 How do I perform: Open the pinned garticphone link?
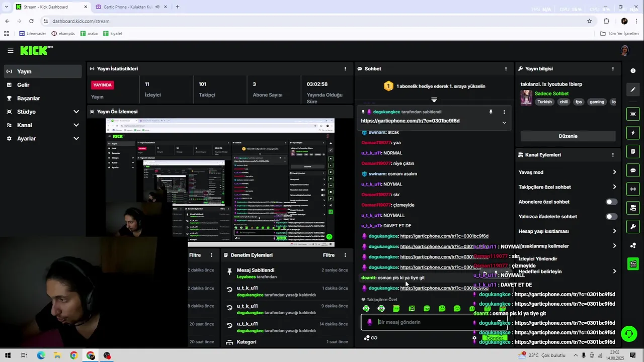pyautogui.click(x=410, y=121)
